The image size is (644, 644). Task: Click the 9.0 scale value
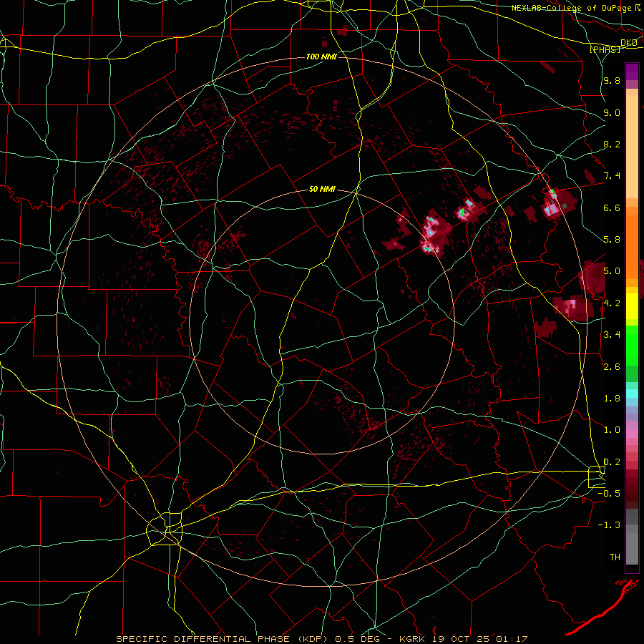click(612, 112)
